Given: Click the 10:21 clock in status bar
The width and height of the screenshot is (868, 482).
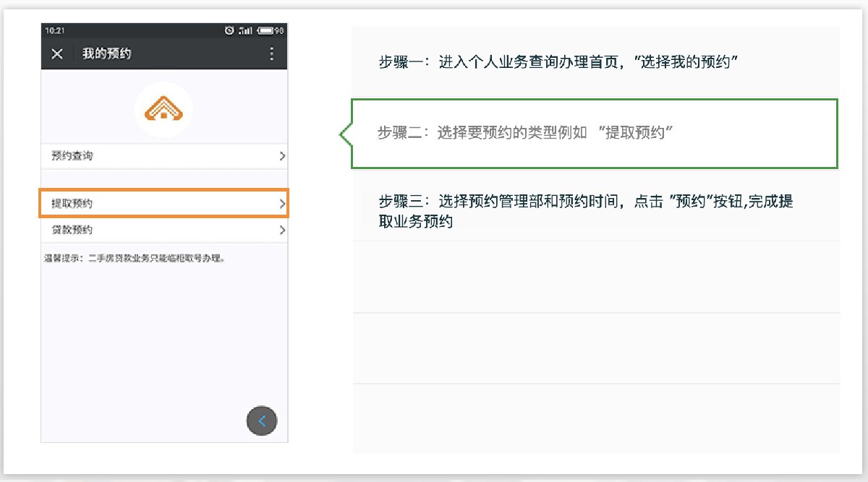Looking at the screenshot, I should click(54, 31).
